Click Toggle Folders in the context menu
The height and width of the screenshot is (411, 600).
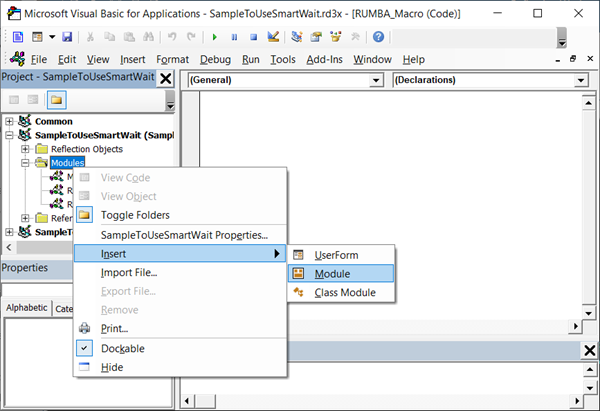point(135,215)
